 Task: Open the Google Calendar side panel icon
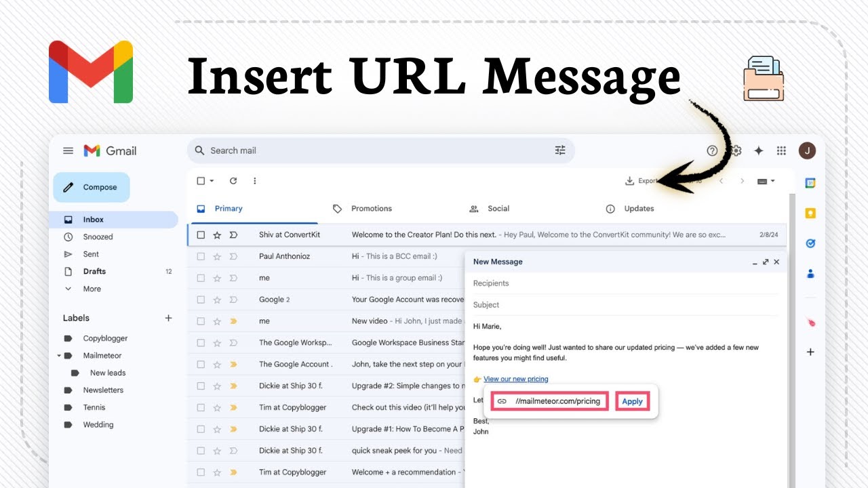tap(810, 182)
